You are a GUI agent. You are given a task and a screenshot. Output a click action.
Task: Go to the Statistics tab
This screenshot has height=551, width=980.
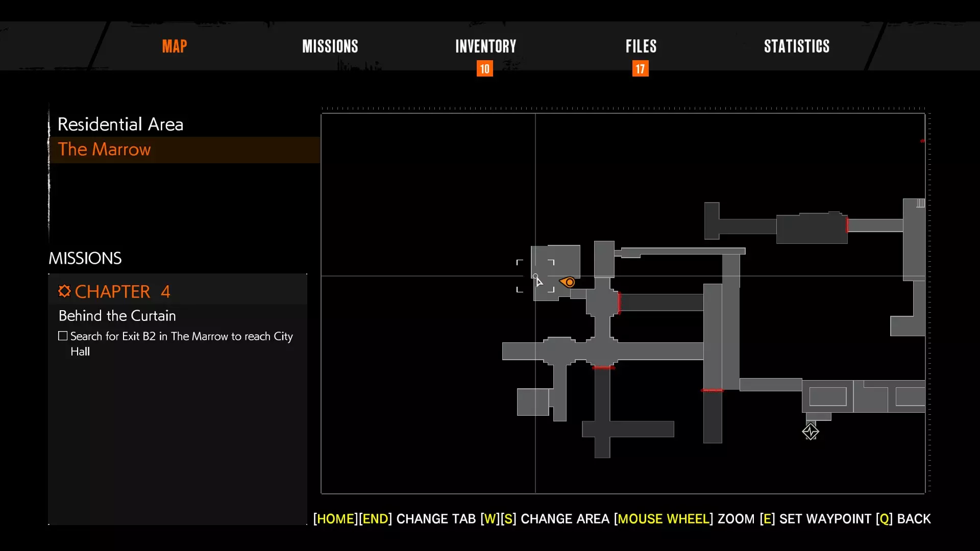(796, 46)
